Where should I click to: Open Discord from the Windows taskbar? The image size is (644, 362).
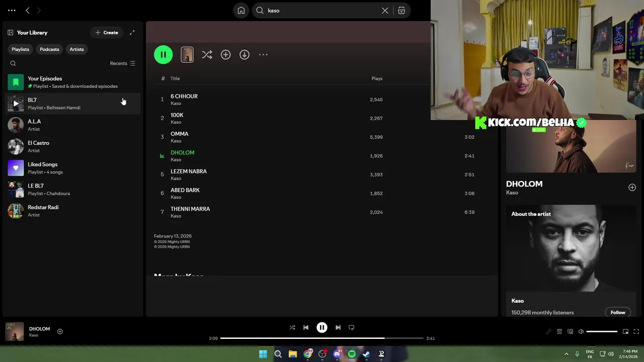(x=337, y=354)
